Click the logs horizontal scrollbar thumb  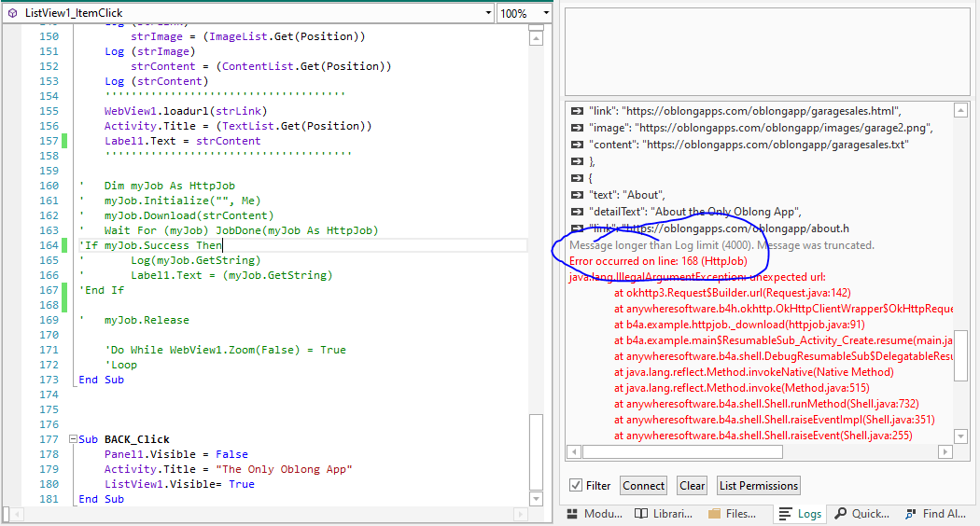[682, 451]
